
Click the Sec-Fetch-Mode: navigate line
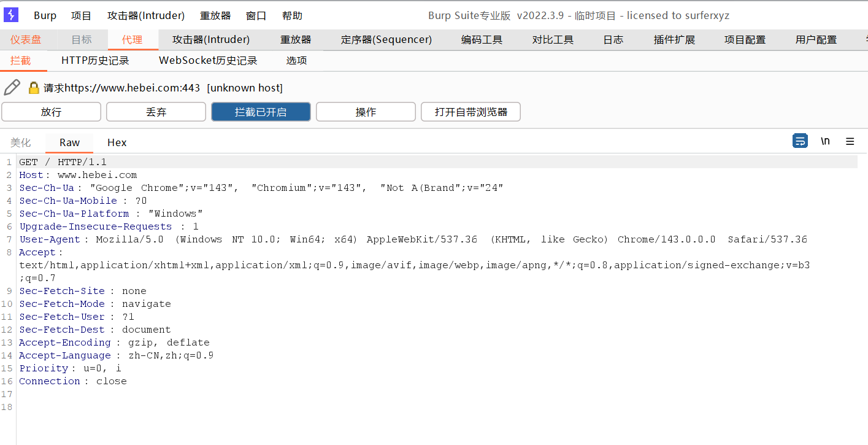tap(95, 304)
